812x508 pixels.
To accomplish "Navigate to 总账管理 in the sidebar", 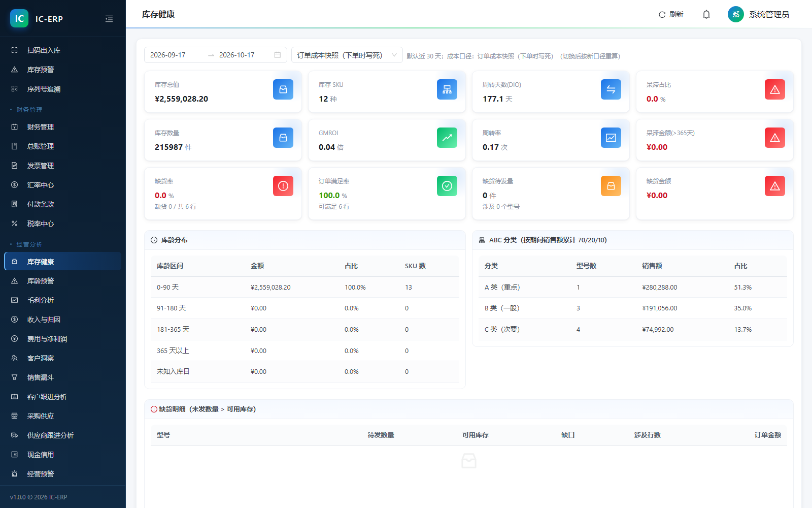I will [63, 146].
